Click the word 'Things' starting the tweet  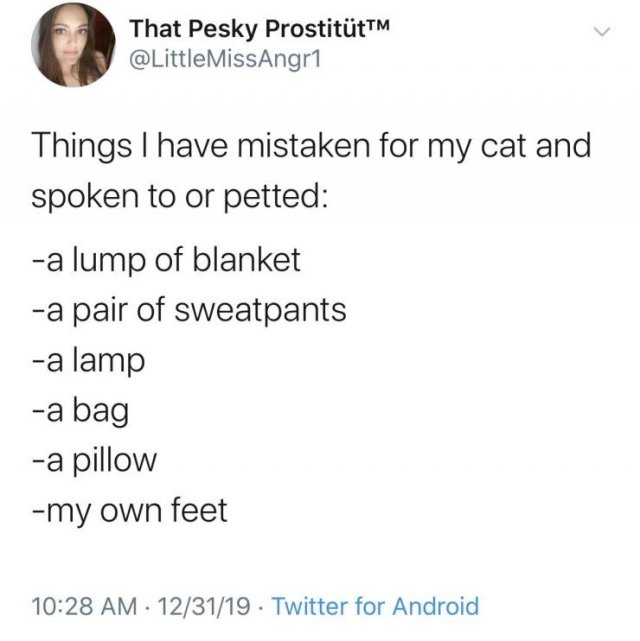pos(82,147)
